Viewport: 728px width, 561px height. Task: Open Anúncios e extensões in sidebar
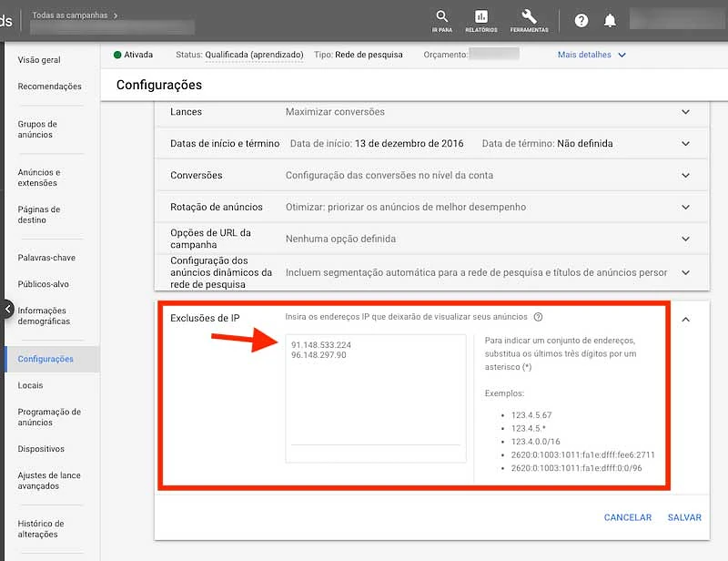click(39, 178)
